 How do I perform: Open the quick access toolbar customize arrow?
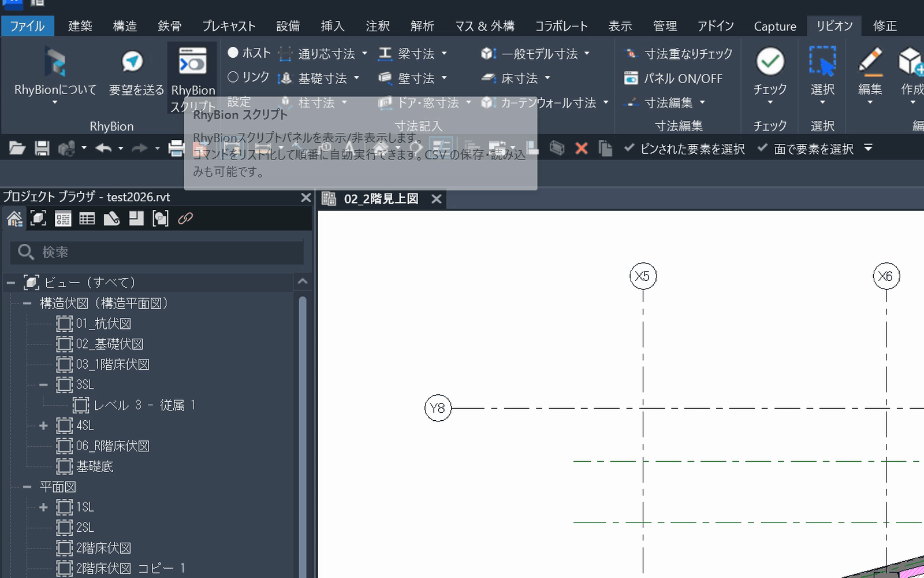tap(868, 148)
